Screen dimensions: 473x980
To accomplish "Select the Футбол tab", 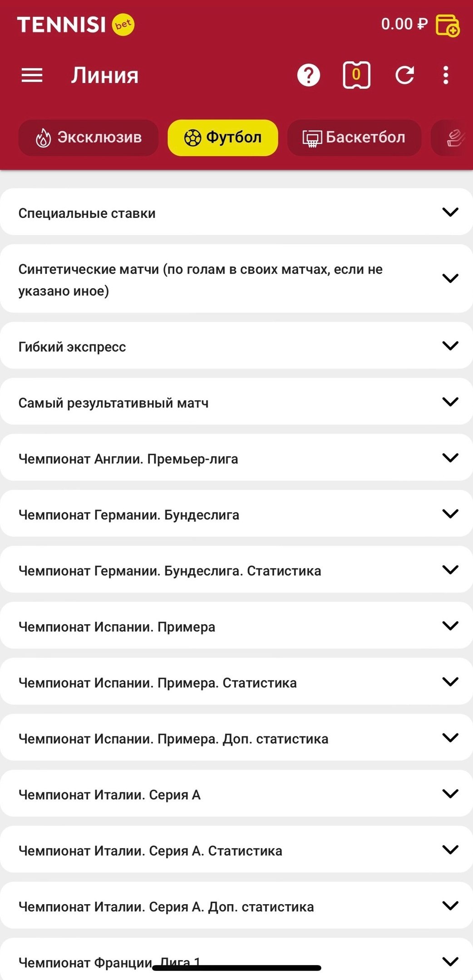I will pos(223,138).
